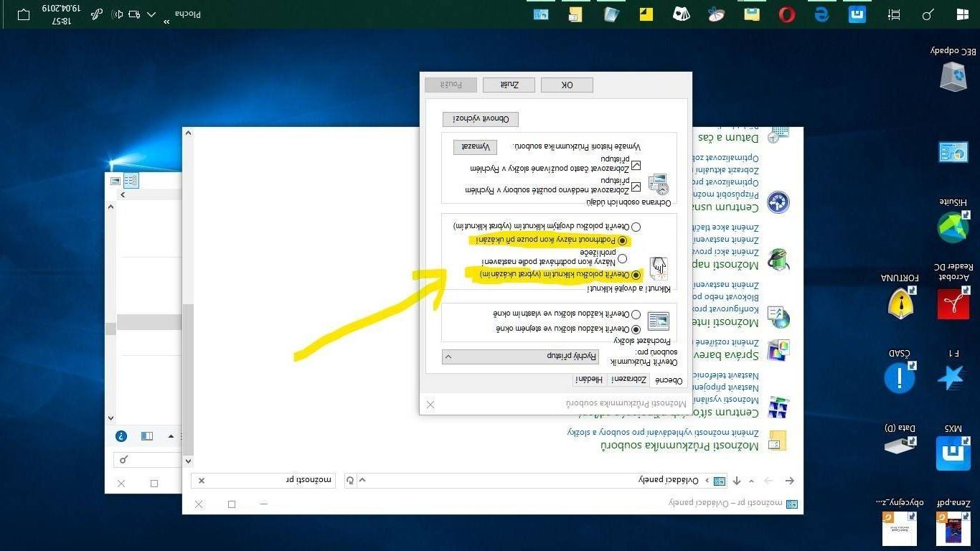This screenshot has width=980, height=551.
Task: Expand Control Panel address bar dropdown arrow
Action: click(362, 481)
